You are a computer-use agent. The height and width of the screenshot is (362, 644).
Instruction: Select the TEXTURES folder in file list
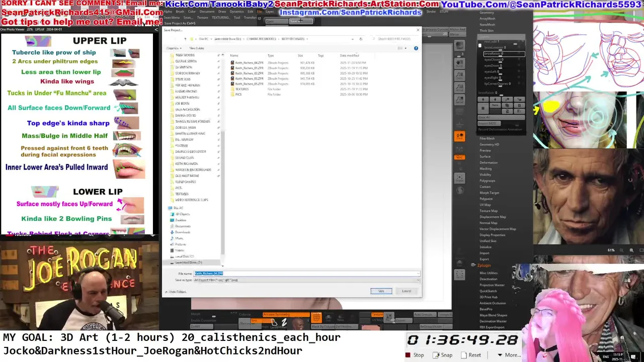click(242, 89)
